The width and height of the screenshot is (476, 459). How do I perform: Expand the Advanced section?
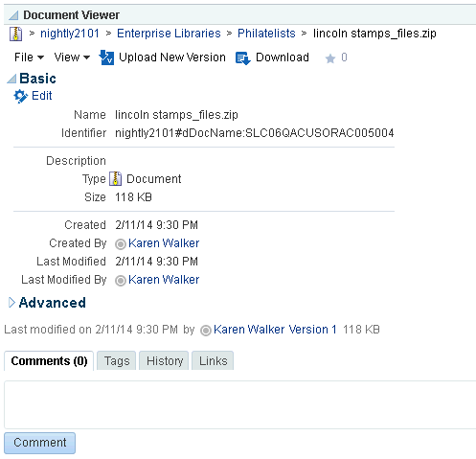click(x=11, y=302)
